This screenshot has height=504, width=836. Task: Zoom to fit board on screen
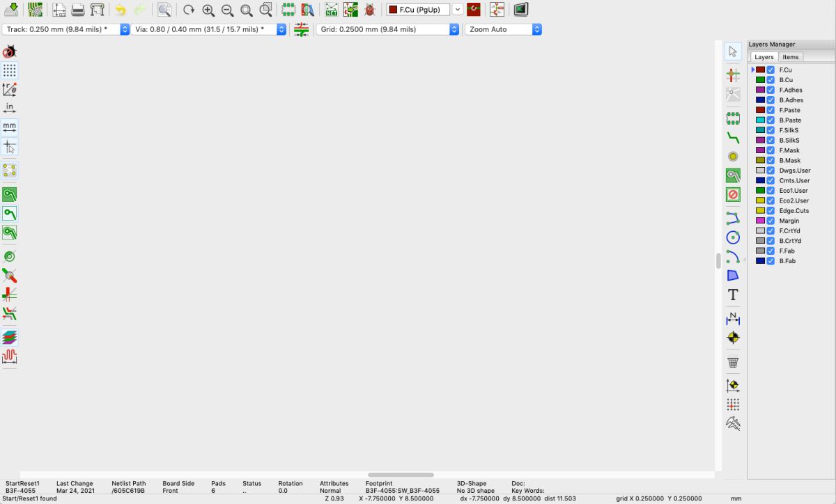click(x=246, y=10)
